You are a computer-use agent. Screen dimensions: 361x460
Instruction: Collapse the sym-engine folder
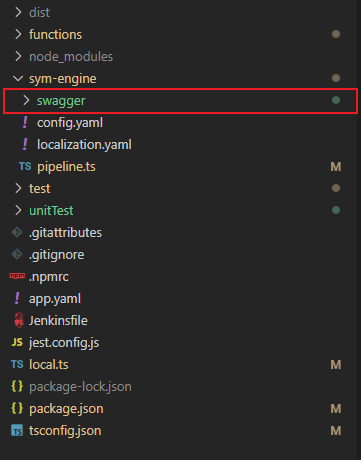18,78
